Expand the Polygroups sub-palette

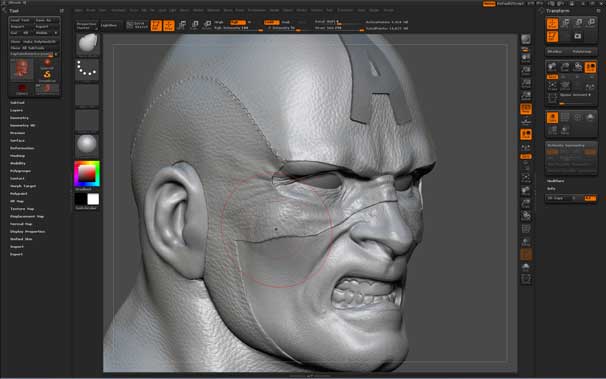coord(20,171)
